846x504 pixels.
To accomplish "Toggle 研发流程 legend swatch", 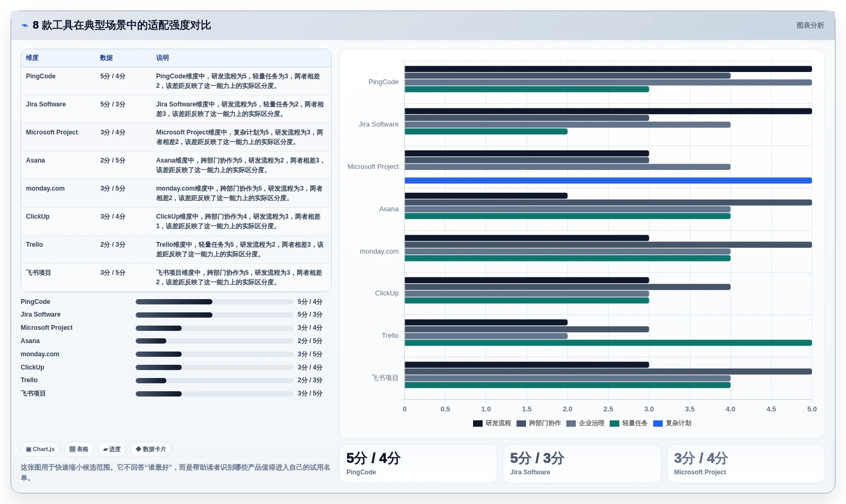I will point(478,424).
